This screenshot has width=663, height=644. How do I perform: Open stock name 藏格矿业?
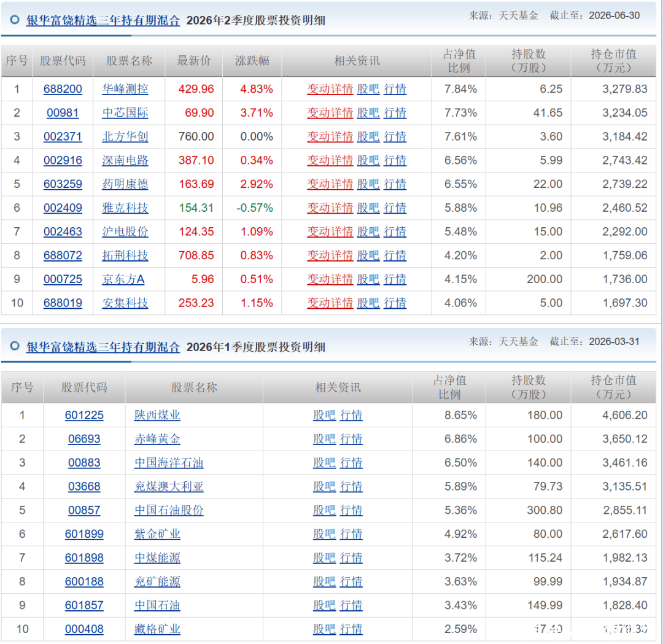[157, 629]
